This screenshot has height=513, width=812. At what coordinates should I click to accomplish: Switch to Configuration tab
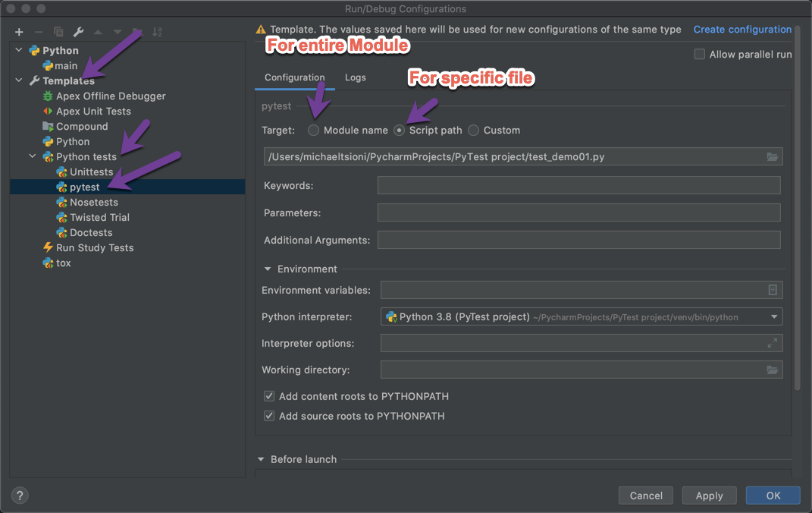point(295,77)
